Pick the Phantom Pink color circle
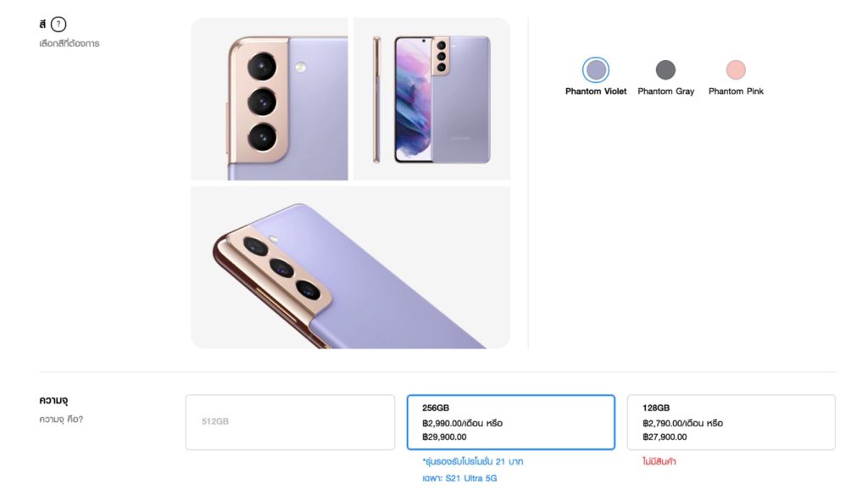 click(736, 69)
